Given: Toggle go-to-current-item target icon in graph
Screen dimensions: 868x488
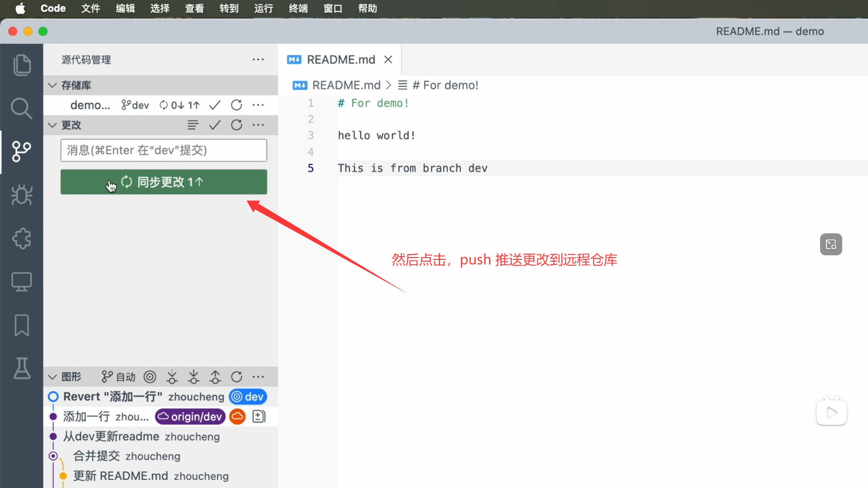Looking at the screenshot, I should [x=150, y=377].
